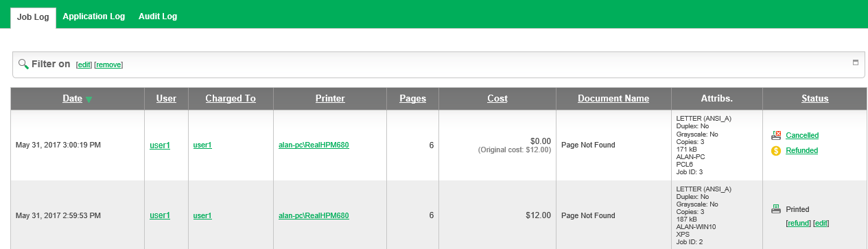Click the magnifier Filter icon

pos(23,64)
